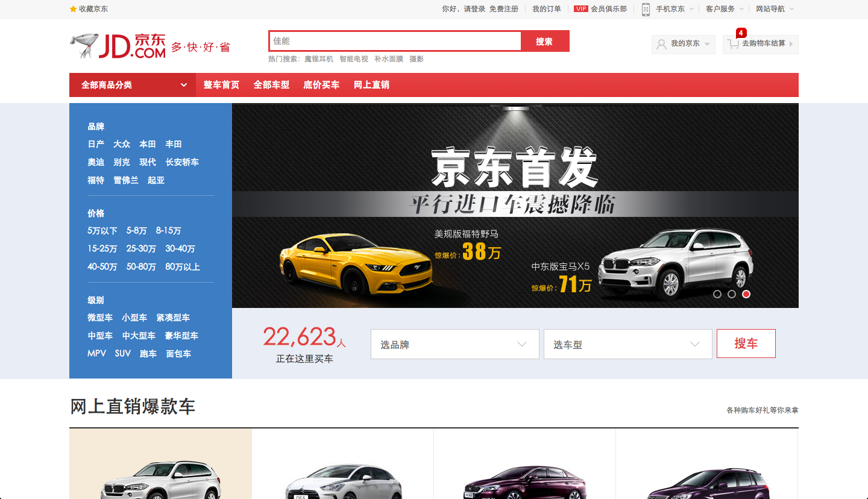Click the 收藏京东 link

[93, 9]
